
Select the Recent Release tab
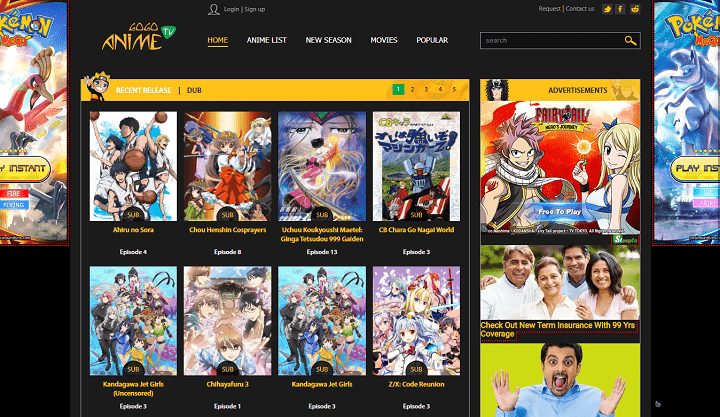(144, 90)
